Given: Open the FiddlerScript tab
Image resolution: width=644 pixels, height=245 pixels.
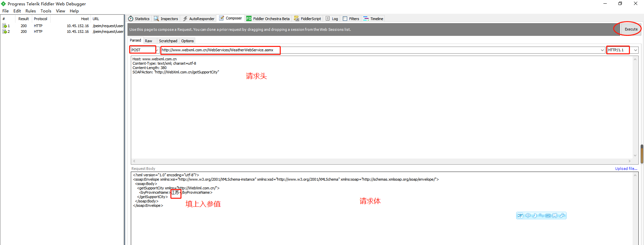Looking at the screenshot, I should click(308, 19).
